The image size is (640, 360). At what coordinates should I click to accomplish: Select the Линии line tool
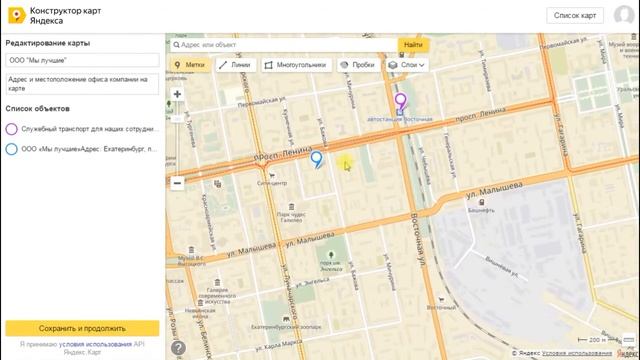236,65
